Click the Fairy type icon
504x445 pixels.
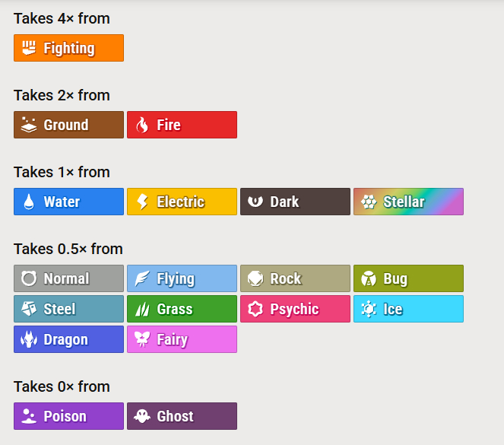142,340
